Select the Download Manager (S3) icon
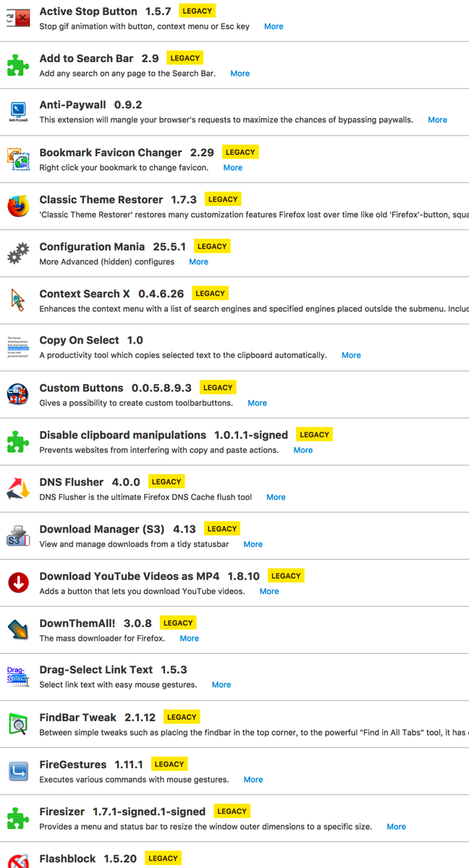 pos(17,536)
